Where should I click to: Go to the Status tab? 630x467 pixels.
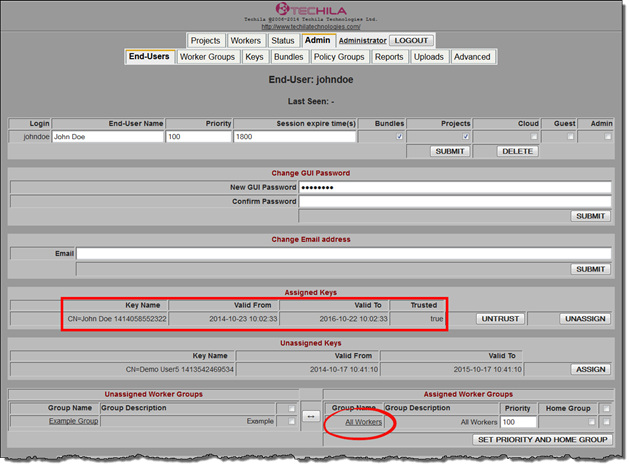[x=283, y=41]
